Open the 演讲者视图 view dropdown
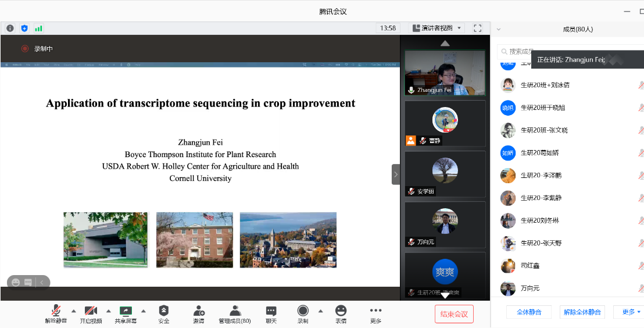Screen dimensions: 644x328 (x=436, y=28)
